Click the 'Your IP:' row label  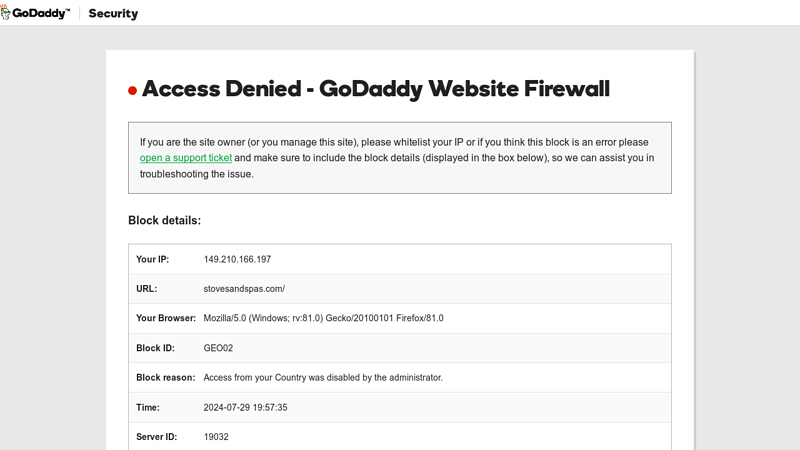click(x=153, y=259)
